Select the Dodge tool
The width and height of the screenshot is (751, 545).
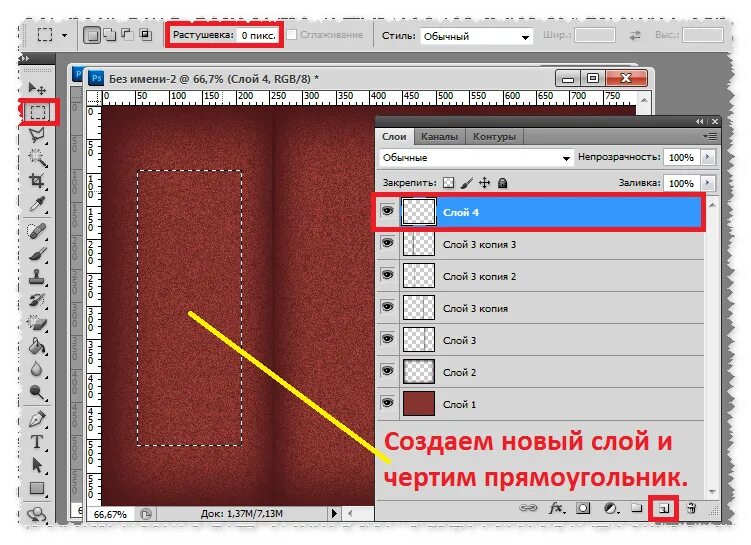point(37,392)
